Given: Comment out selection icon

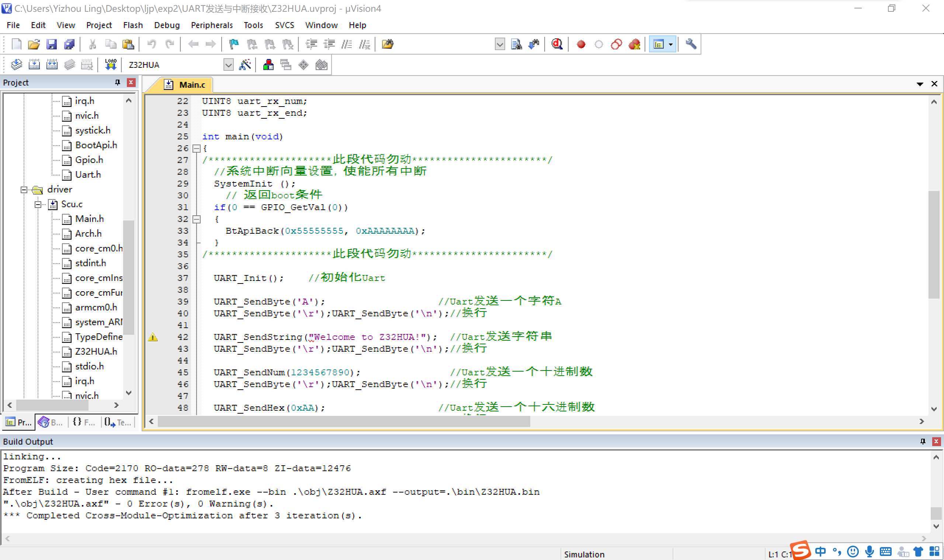Looking at the screenshot, I should click(x=347, y=44).
